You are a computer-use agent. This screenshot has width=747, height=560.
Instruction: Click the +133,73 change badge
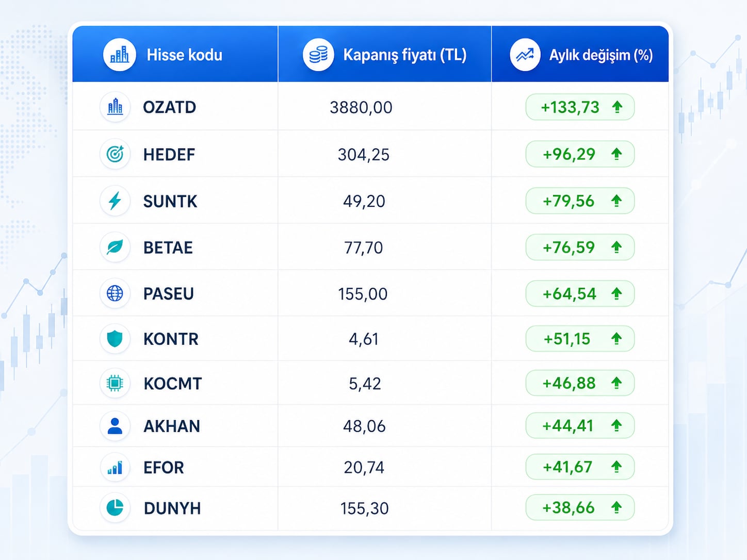tap(580, 107)
